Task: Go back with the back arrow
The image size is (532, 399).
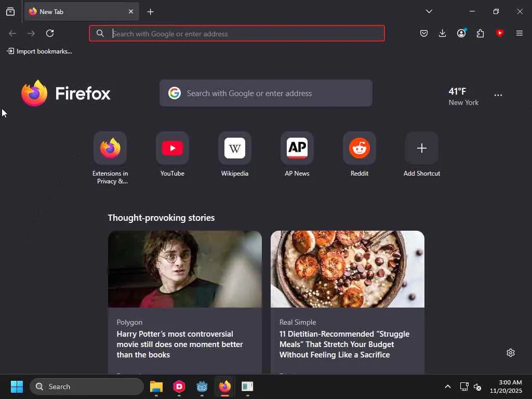Action: (12, 33)
